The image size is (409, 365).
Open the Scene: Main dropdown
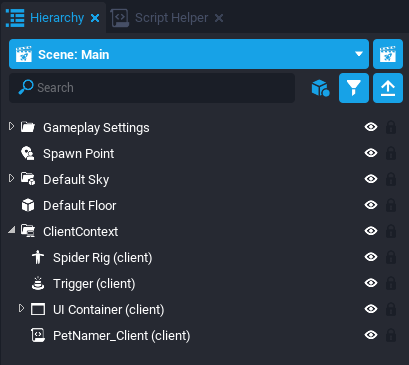click(x=189, y=54)
